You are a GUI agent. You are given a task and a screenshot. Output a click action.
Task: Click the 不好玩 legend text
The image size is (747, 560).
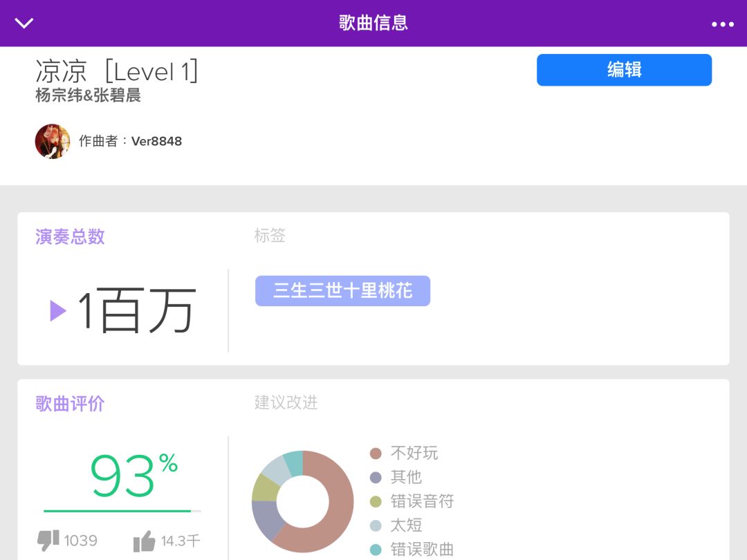(x=414, y=453)
